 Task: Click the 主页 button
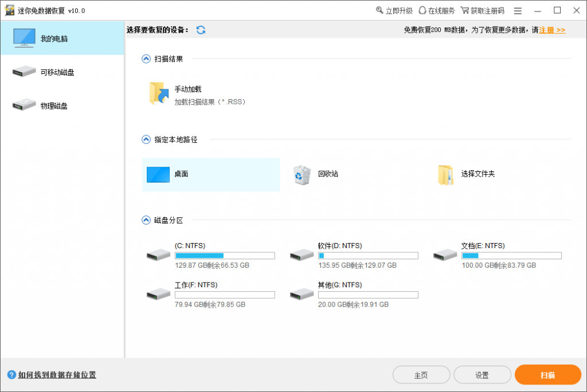coord(421,375)
